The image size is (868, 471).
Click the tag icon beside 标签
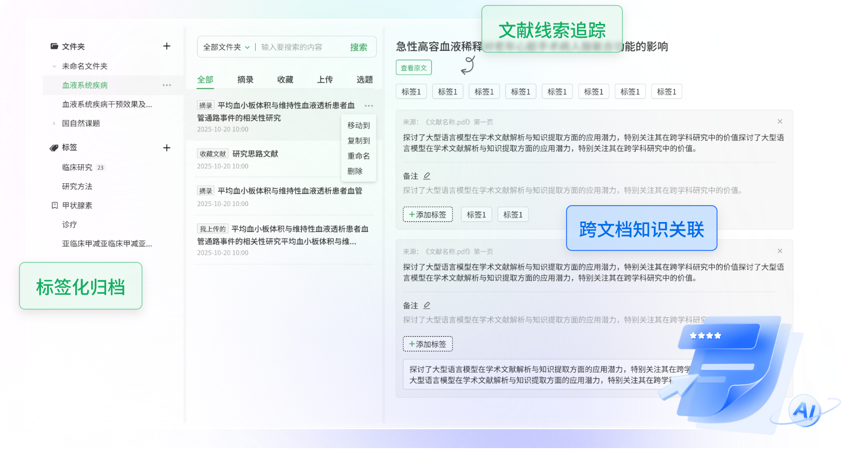54,147
